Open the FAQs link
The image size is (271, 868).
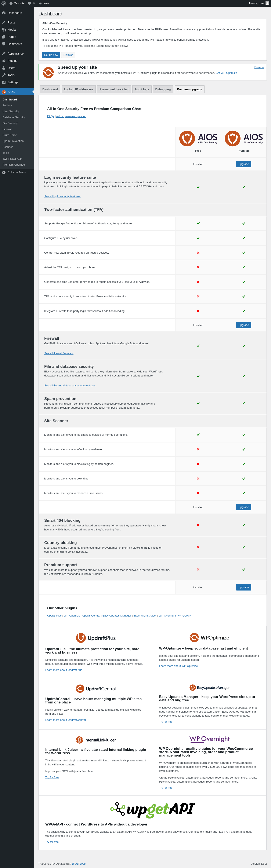51,116
